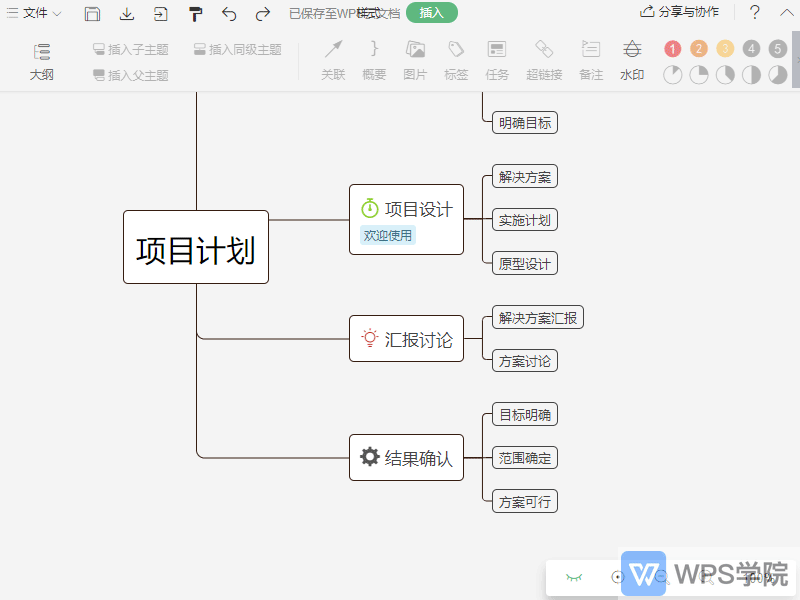Open the 文件 menu
The image size is (800, 600).
34,13
